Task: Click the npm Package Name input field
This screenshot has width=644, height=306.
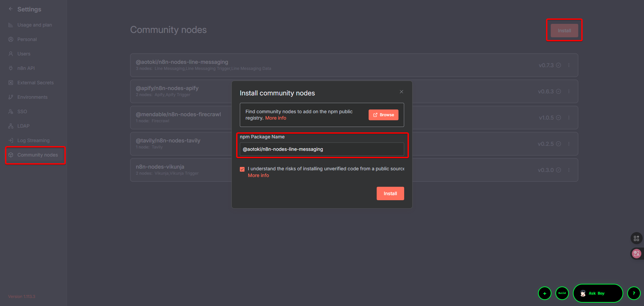Action: pyautogui.click(x=322, y=149)
